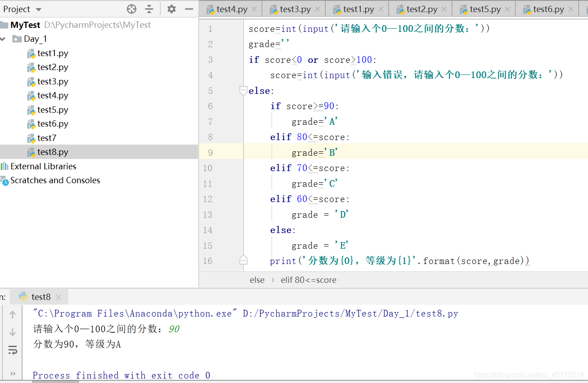
Task: Click the '分数为90，等级为A' output line
Action: click(77, 344)
